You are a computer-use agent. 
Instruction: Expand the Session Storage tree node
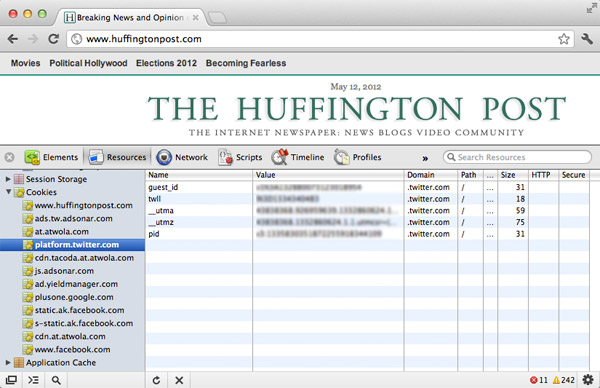tap(8, 179)
